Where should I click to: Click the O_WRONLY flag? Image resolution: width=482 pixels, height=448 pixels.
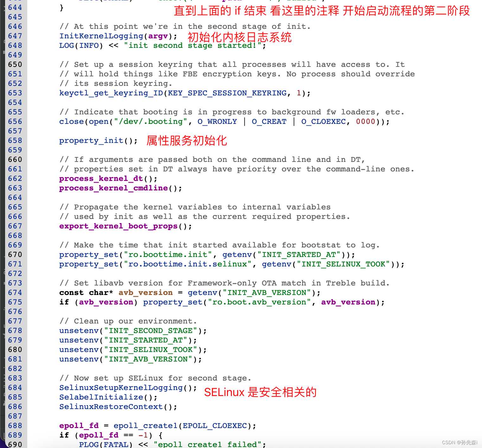tap(217, 122)
